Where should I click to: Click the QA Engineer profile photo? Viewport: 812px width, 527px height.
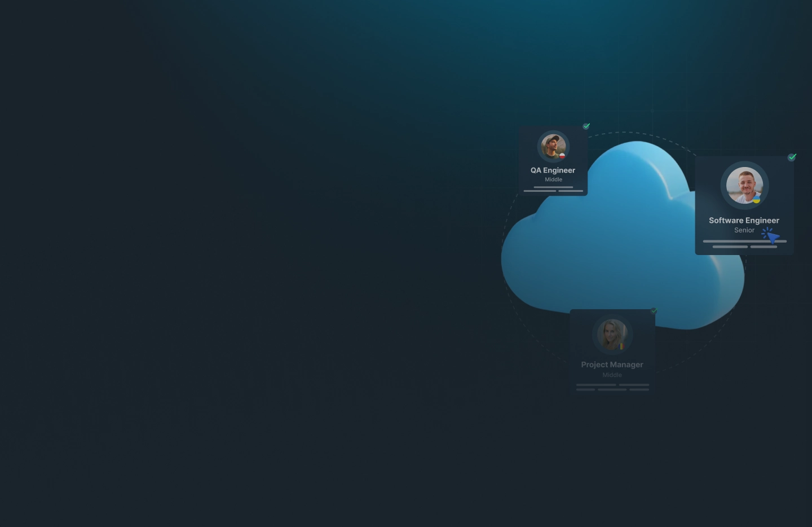pos(553,146)
